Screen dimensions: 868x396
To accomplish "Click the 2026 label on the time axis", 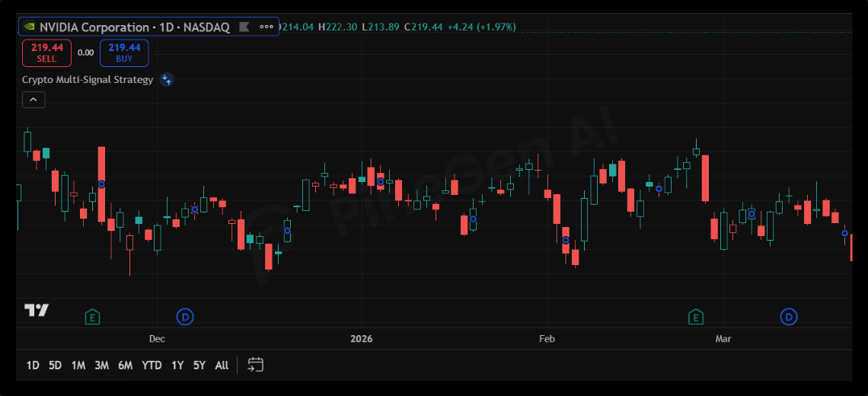I will click(x=362, y=338).
